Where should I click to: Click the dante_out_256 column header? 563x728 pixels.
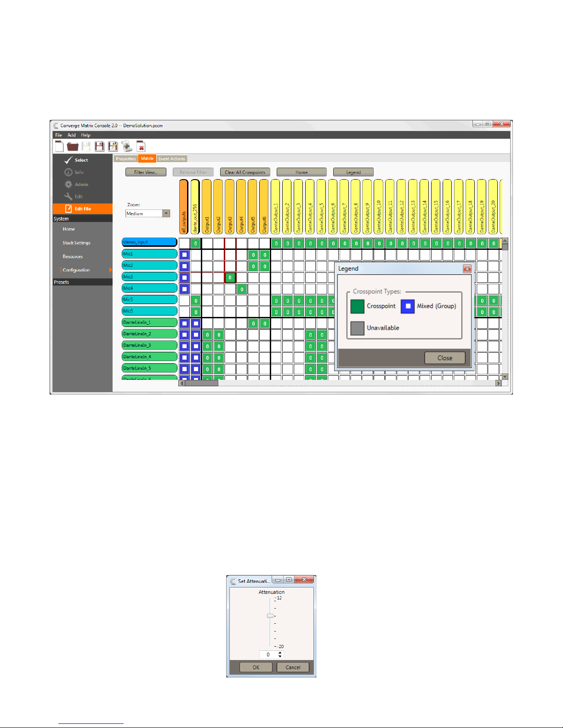tap(195, 207)
